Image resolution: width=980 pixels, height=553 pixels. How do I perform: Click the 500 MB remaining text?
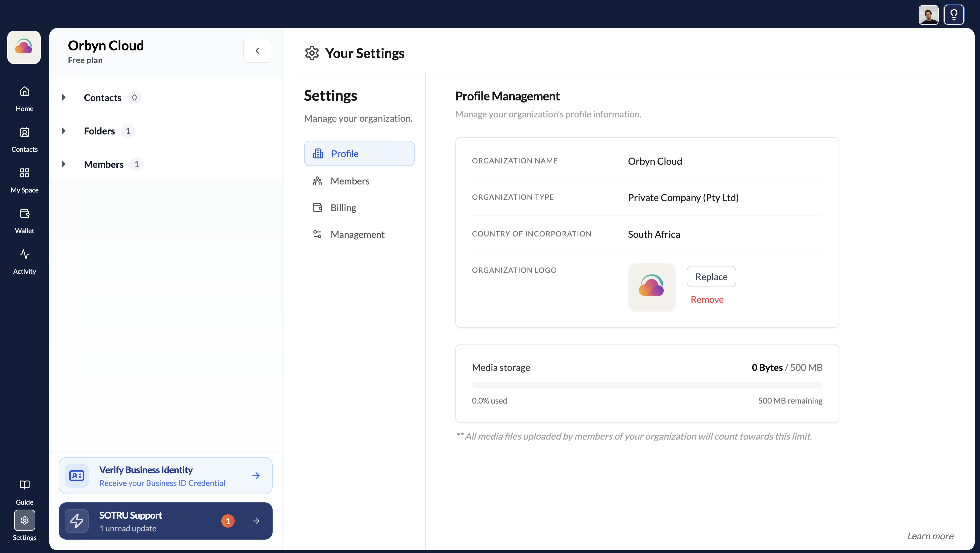point(790,400)
